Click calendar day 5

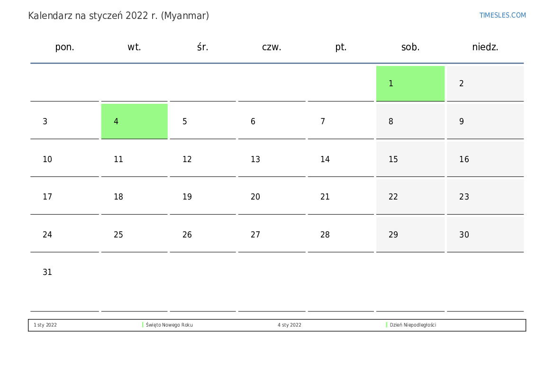[203, 121]
